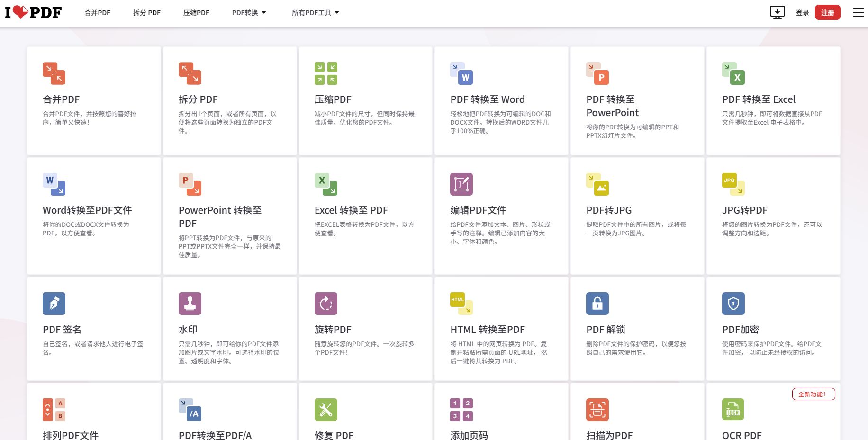Click the text "合并PDF文件，并按照您的喜好排序，简单又快速!"
Image resolution: width=868 pixels, height=440 pixels.
click(x=90, y=118)
